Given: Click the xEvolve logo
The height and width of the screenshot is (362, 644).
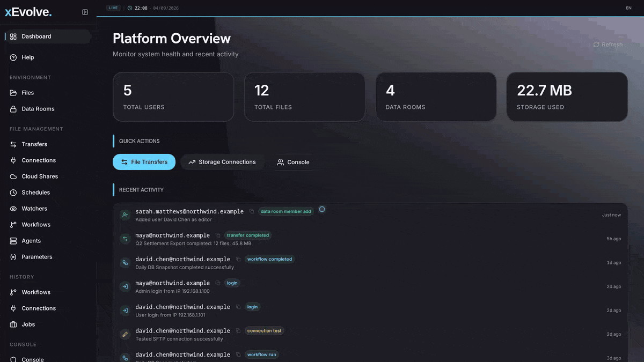Looking at the screenshot, I should [28, 12].
